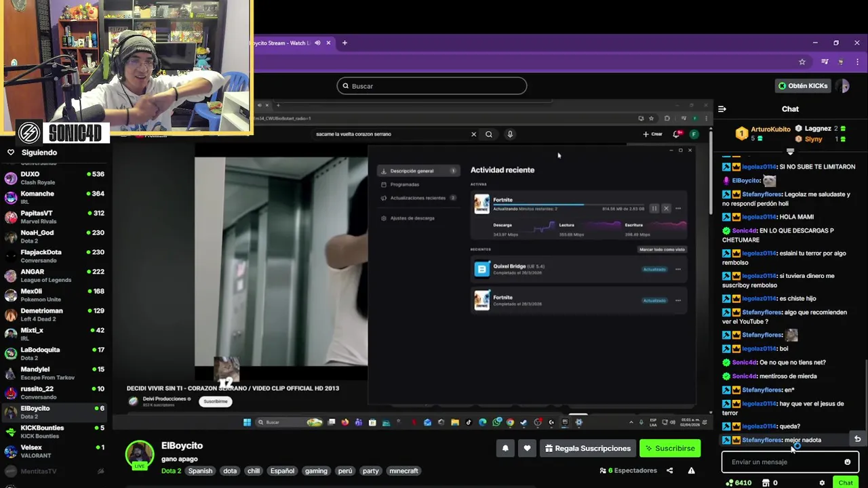
Task: Open browser media controls icon
Action: (x=825, y=62)
